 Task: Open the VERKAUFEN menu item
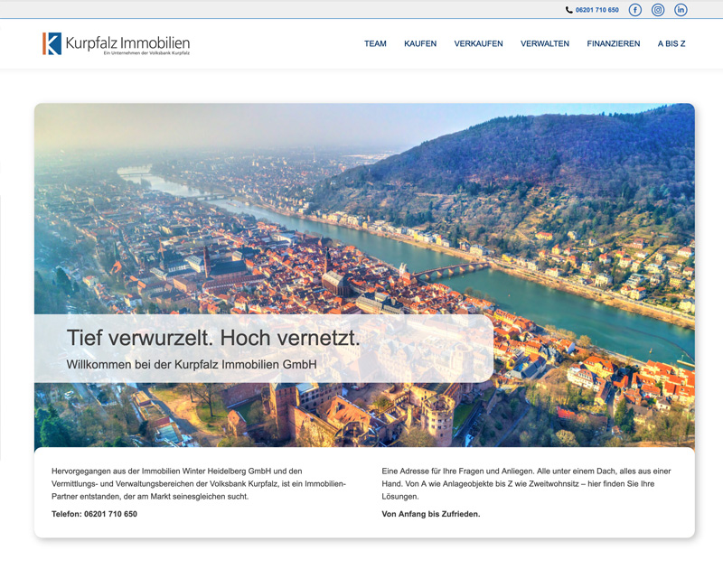tap(479, 43)
